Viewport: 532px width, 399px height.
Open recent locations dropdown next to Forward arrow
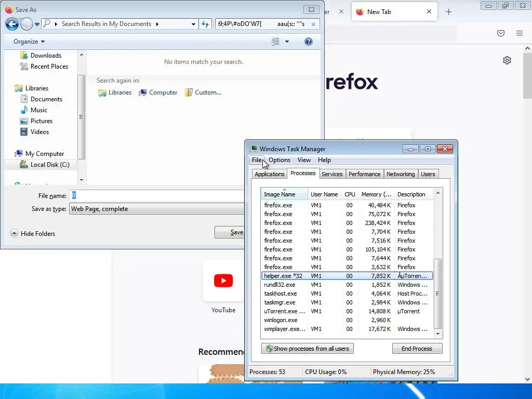point(37,24)
